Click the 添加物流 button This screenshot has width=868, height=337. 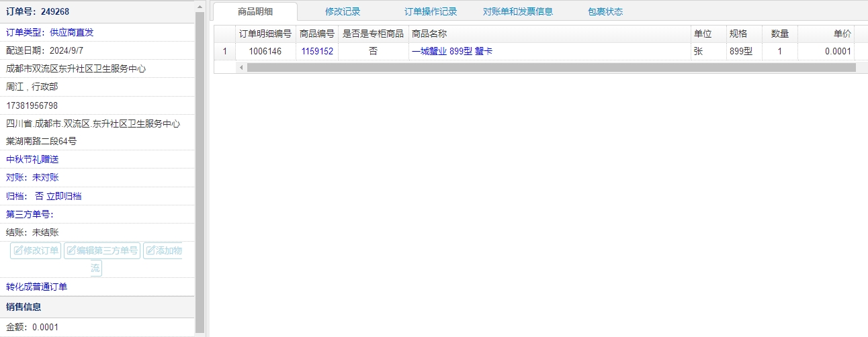point(163,251)
